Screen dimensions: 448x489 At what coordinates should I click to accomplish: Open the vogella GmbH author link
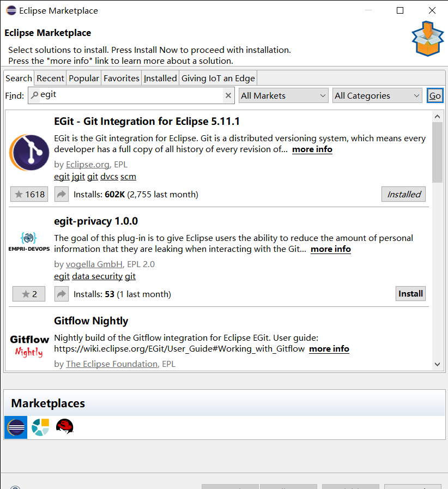(94, 264)
